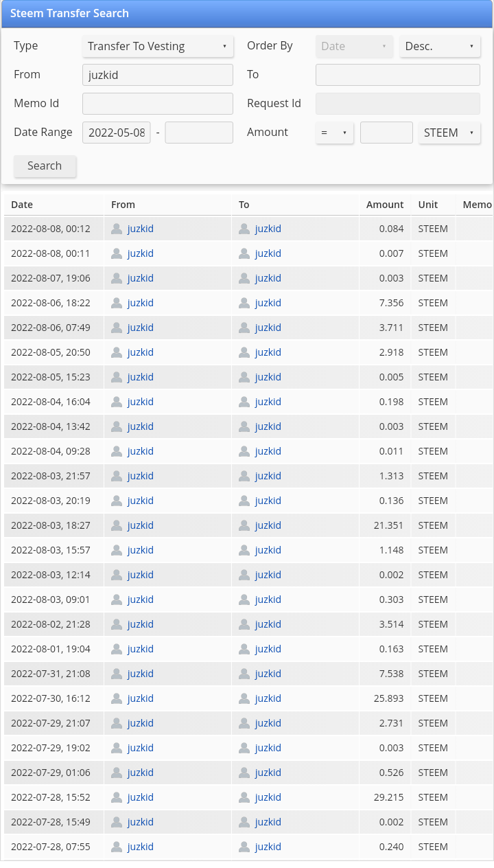Open the Type dropdown Transfer To Vesting
494x868 pixels.
[158, 46]
